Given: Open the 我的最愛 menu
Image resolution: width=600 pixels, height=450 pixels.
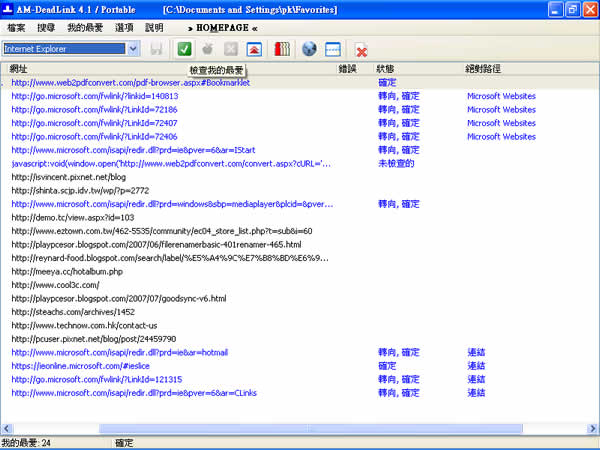Looking at the screenshot, I should click(x=85, y=28).
